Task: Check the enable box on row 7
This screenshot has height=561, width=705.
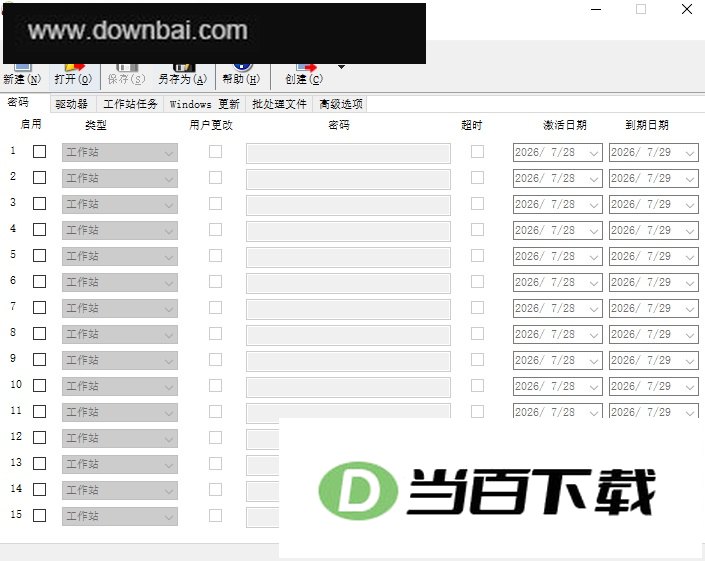Action: pyautogui.click(x=40, y=308)
